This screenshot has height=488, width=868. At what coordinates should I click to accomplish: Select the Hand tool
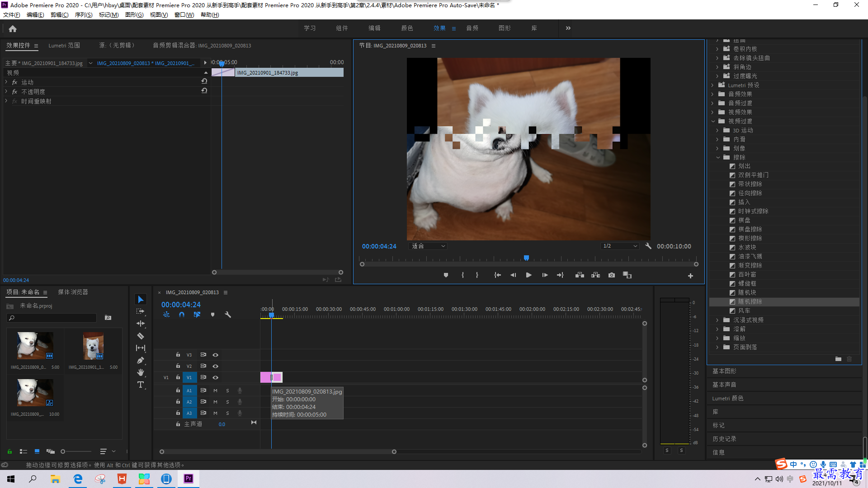pyautogui.click(x=141, y=372)
